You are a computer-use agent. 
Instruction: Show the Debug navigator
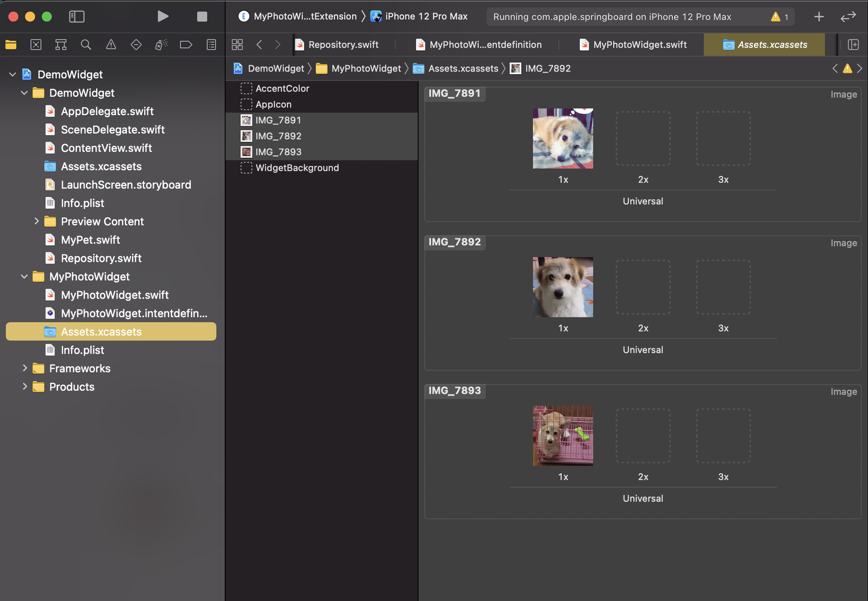[161, 45]
